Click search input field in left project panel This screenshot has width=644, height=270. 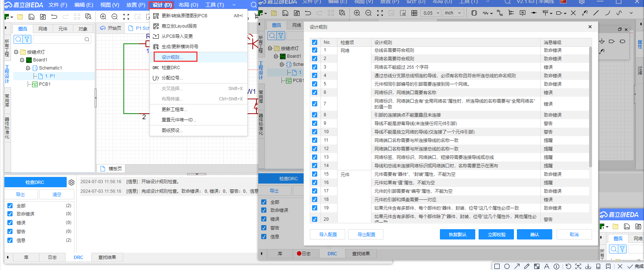[x=61, y=39]
